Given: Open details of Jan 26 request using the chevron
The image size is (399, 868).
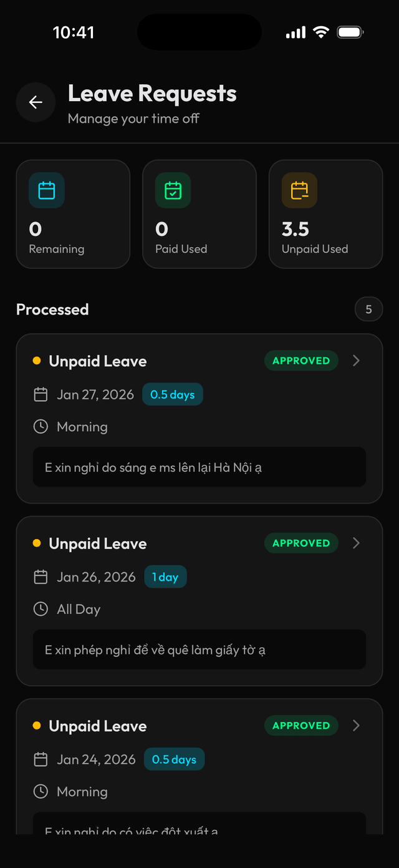Looking at the screenshot, I should [x=356, y=544].
